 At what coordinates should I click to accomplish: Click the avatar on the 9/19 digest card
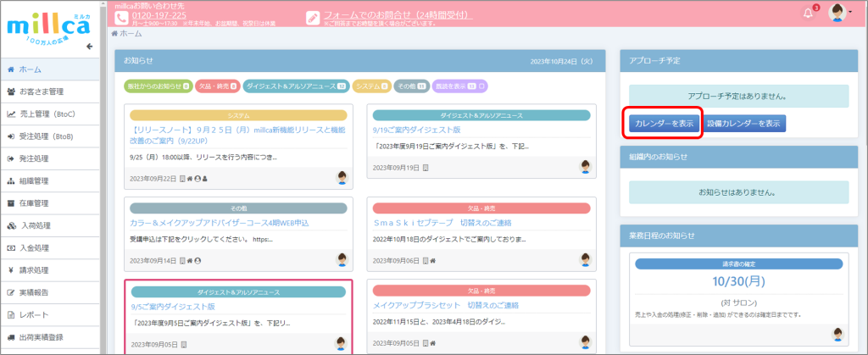[586, 167]
